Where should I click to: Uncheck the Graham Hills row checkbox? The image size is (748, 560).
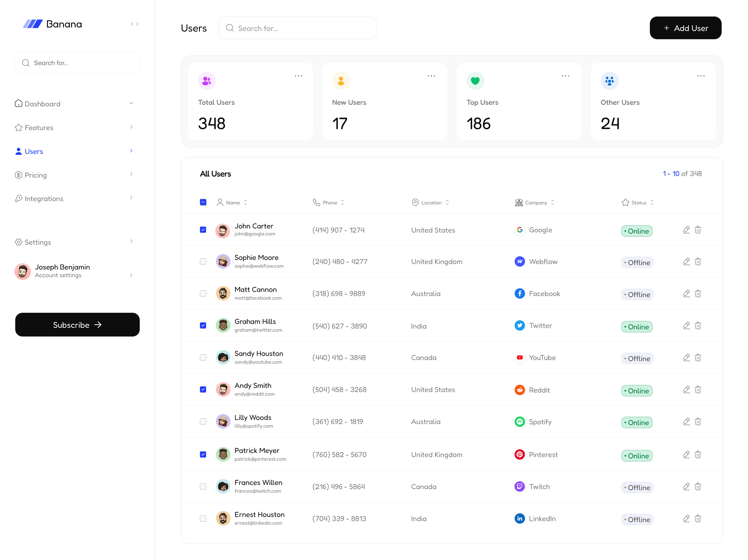pyautogui.click(x=203, y=325)
